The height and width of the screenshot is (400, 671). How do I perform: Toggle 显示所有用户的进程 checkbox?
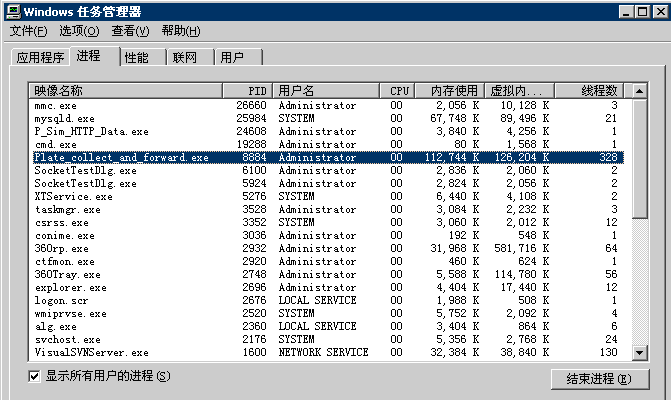pyautogui.click(x=34, y=376)
